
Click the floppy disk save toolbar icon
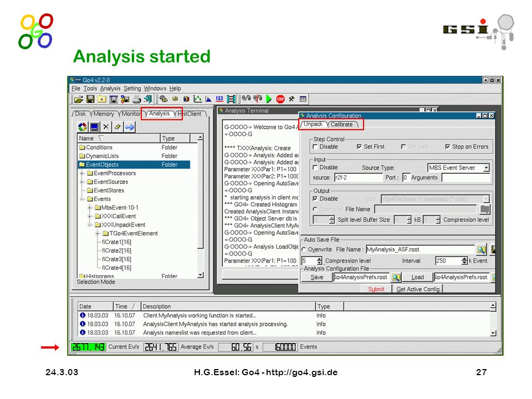tap(90, 99)
